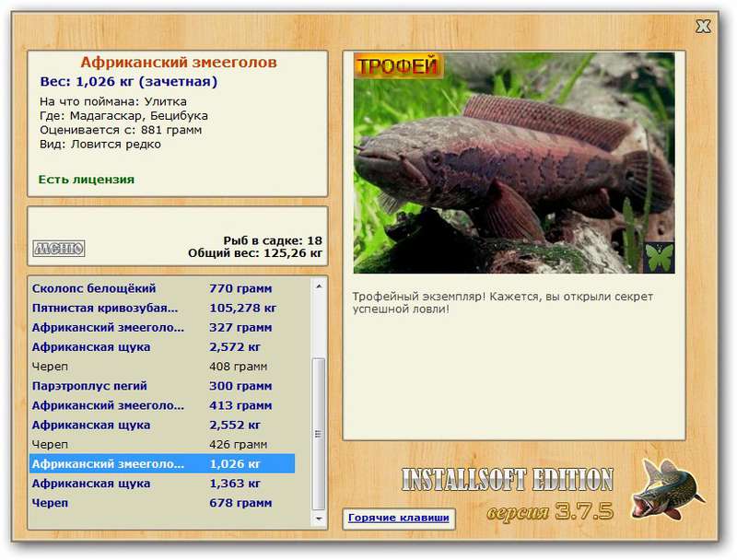Click the ТРОФЕЙ badge on the photo

pos(399,65)
